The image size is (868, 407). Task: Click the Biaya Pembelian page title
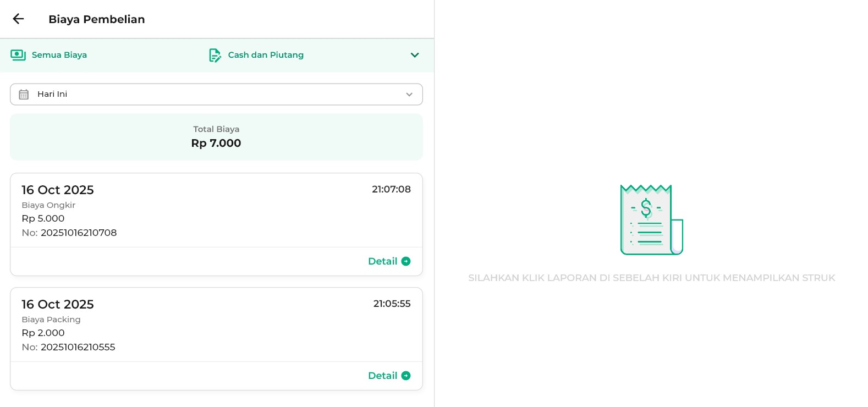(x=97, y=19)
